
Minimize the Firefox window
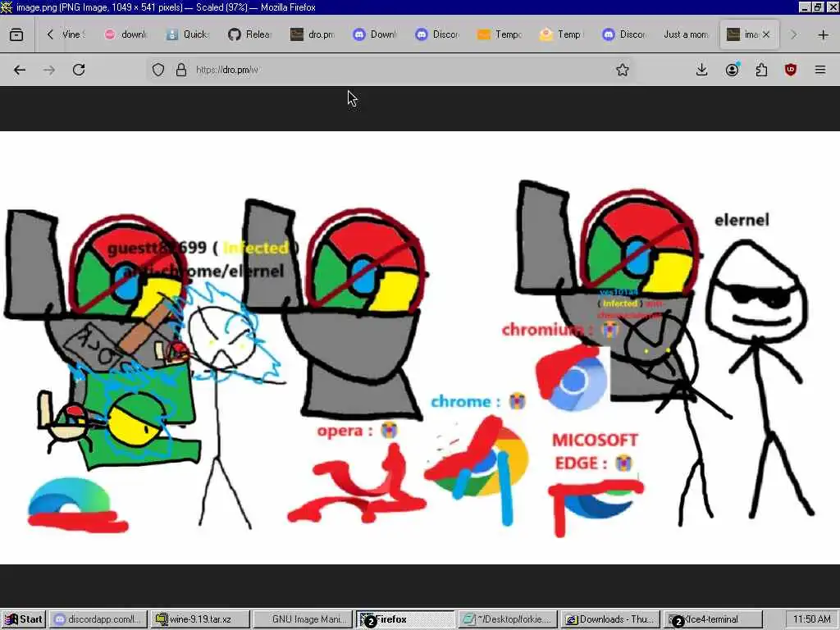(x=804, y=7)
